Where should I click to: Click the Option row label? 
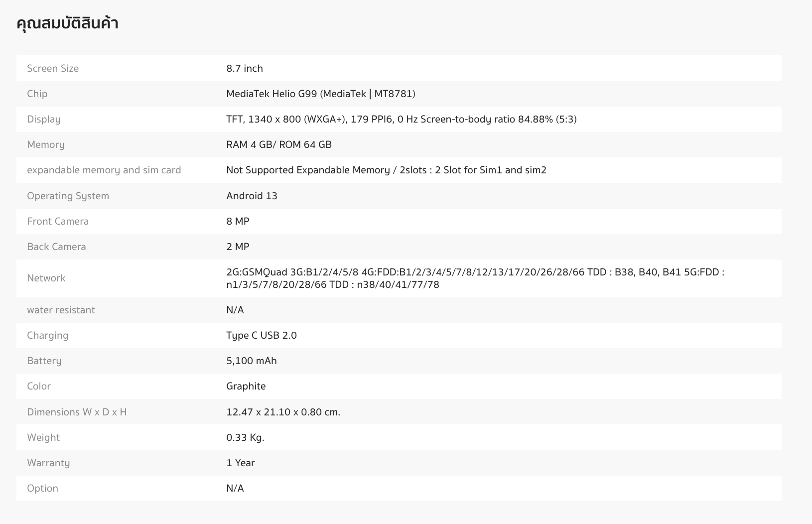click(x=42, y=488)
